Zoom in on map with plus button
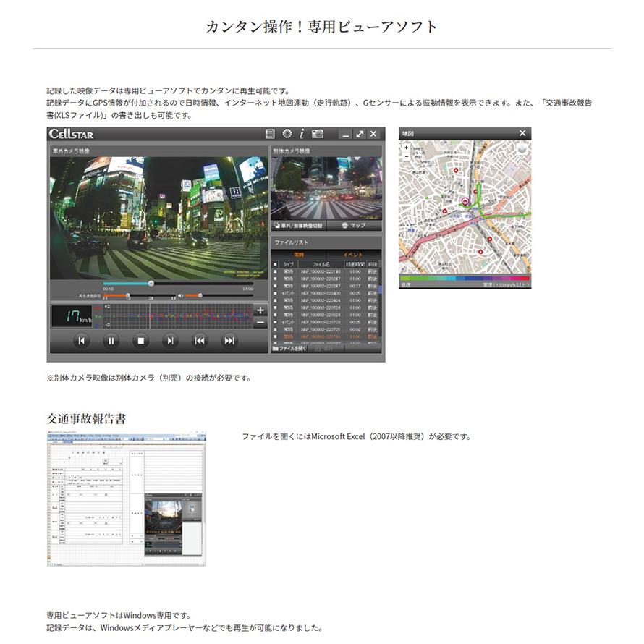The height and width of the screenshot is (644, 644). [x=407, y=148]
